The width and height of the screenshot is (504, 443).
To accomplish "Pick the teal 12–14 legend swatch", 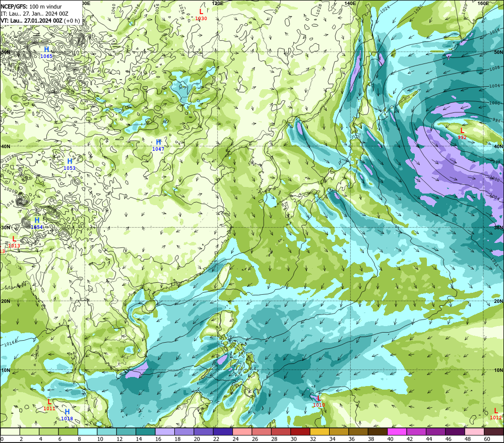I will (127, 432).
